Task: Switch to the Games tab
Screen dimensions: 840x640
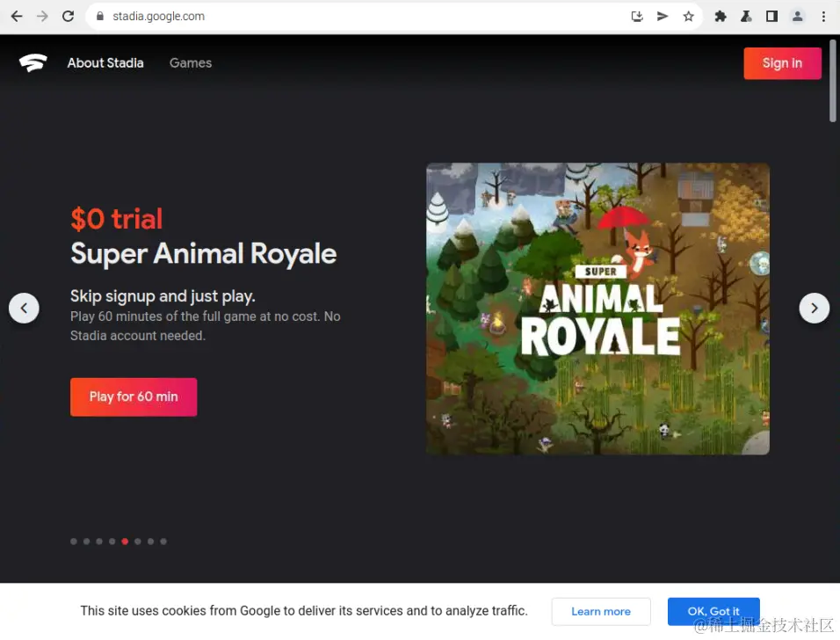Action: click(191, 62)
